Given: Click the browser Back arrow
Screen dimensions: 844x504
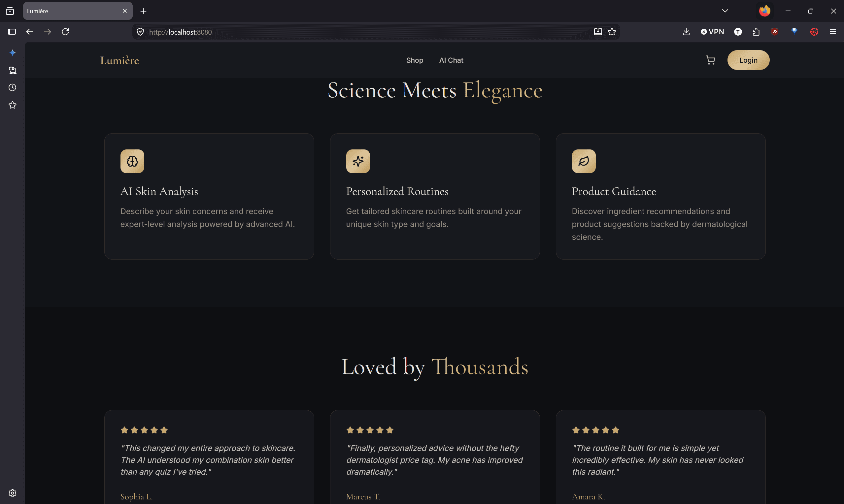Looking at the screenshot, I should click(x=30, y=32).
